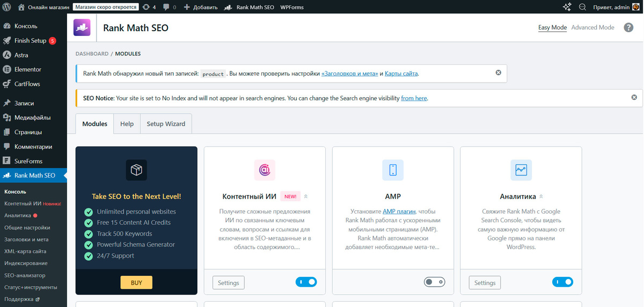Open the Rank Math SEO admin bar icon
The height and width of the screenshot is (307, 644).
coord(228,7)
